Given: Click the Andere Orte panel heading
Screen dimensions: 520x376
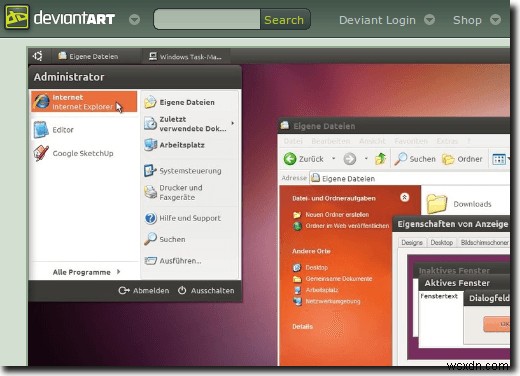Looking at the screenshot, I should [311, 251].
